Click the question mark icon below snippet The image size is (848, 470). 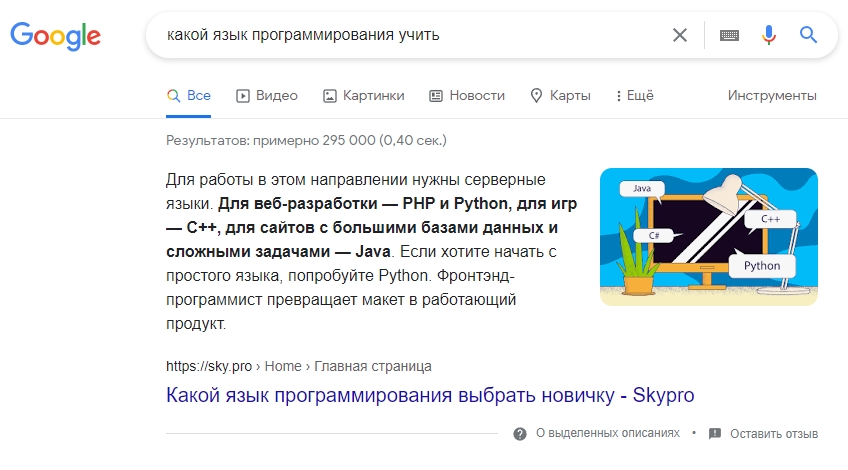tap(520, 434)
